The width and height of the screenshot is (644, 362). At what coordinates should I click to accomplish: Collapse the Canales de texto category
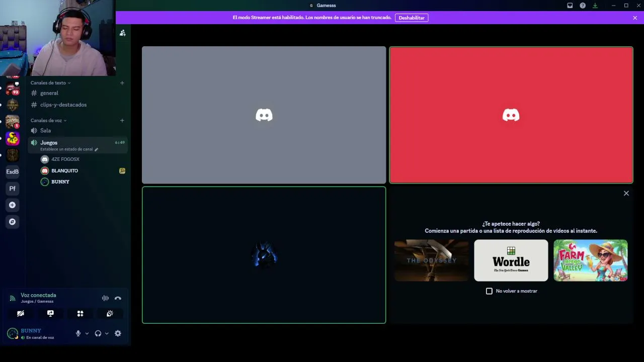click(50, 83)
